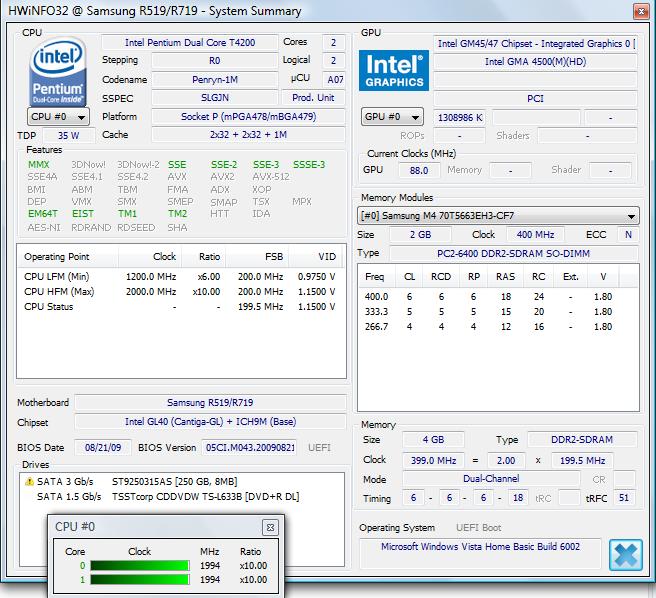Image resolution: width=656 pixels, height=598 pixels.
Task: Click the Socket P platform field
Action: pyautogui.click(x=249, y=116)
